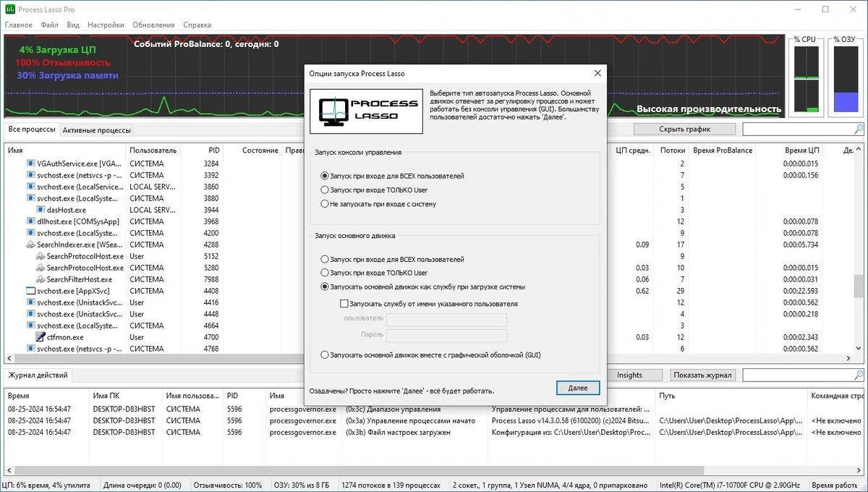Open the Справка menu
The height and width of the screenshot is (492, 868).
[x=197, y=25]
